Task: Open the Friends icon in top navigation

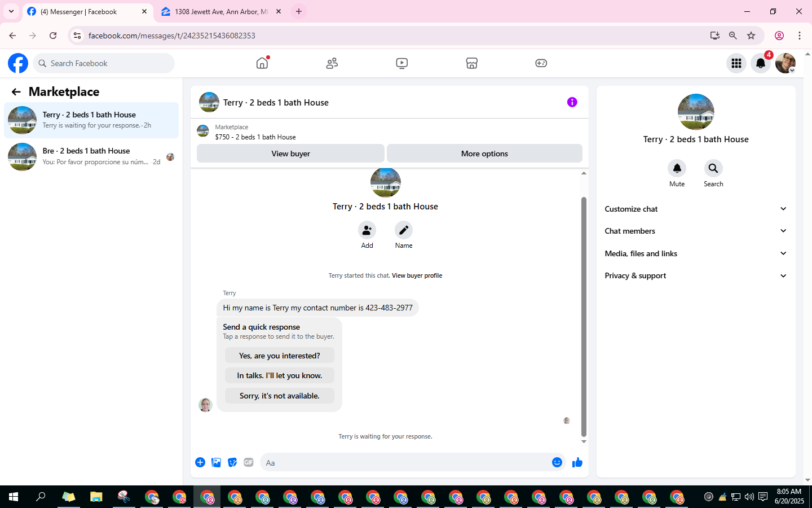Action: click(332, 63)
